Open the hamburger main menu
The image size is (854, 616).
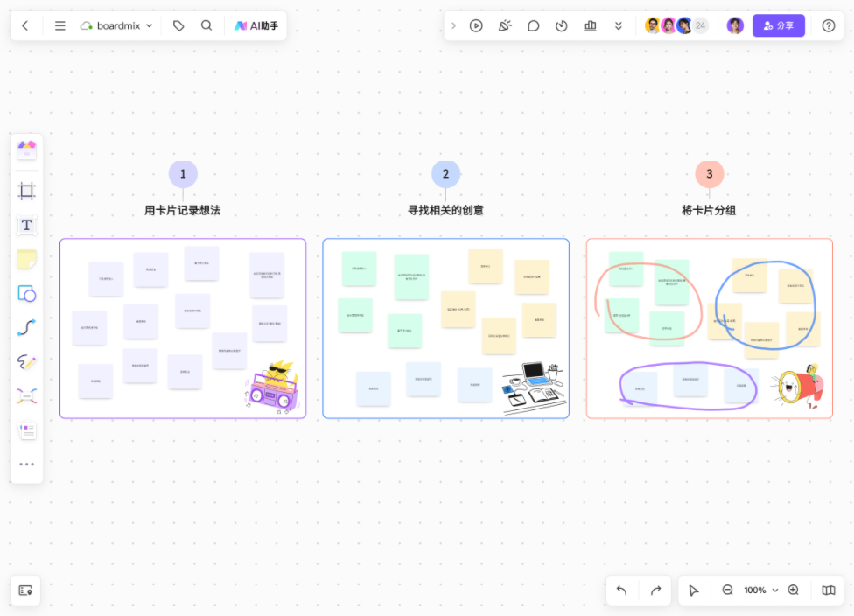60,25
